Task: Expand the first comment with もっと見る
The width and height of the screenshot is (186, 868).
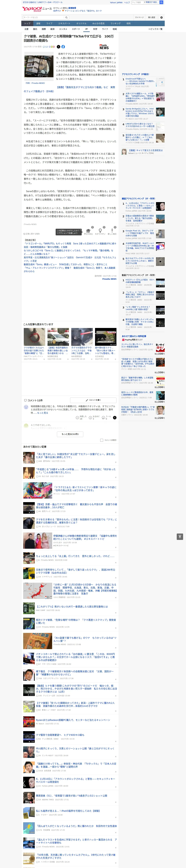Action: tap(43, 413)
